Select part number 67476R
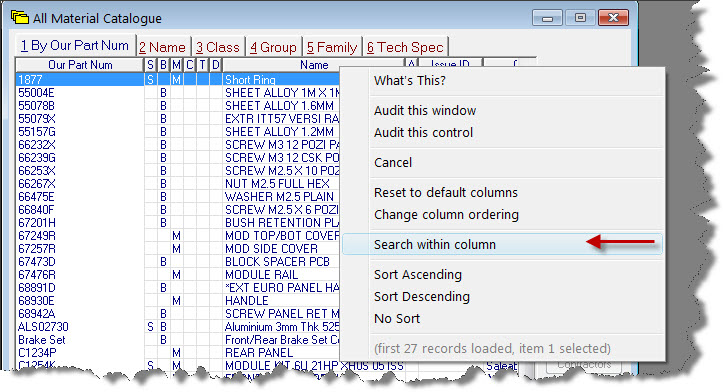 pyautogui.click(x=37, y=275)
